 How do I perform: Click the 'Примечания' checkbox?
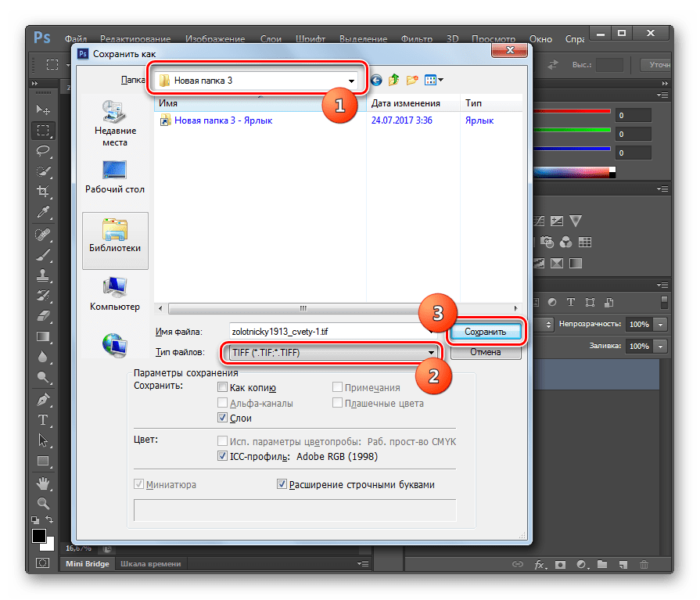point(338,387)
